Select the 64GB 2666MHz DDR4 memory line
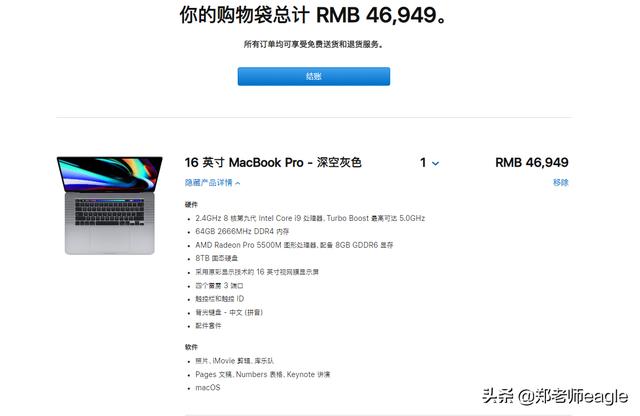Screen dimensions: 640x416 [242, 231]
